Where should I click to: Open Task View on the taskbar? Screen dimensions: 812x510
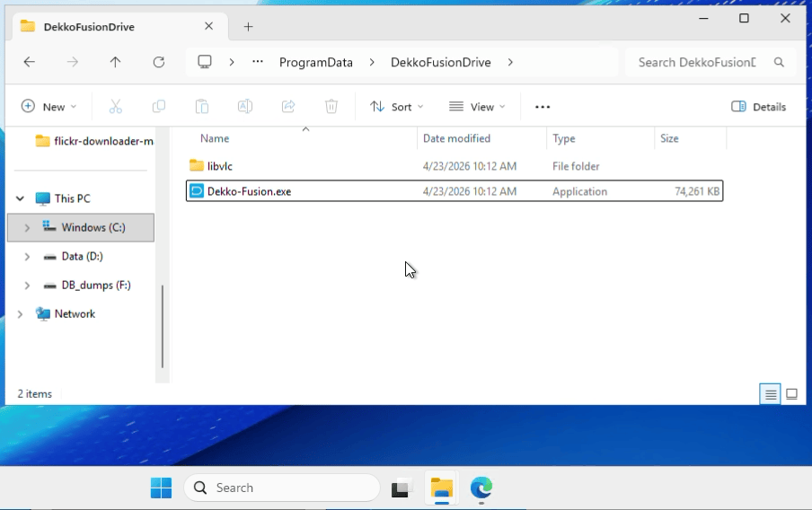tap(401, 488)
